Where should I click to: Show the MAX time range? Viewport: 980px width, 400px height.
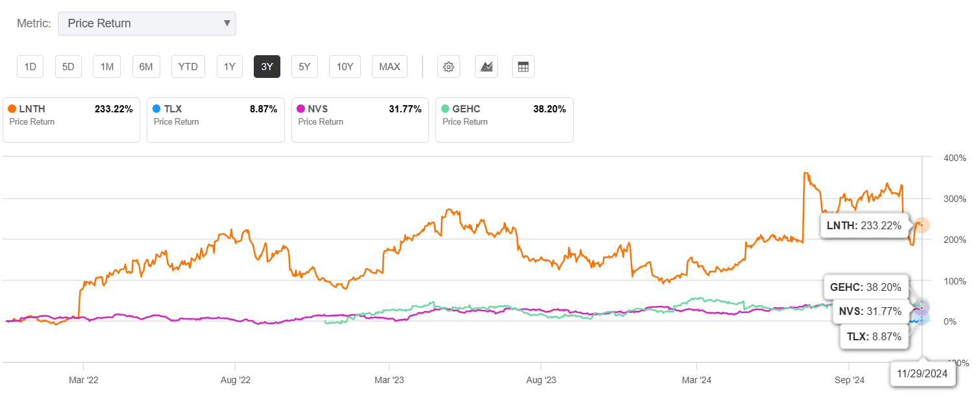[x=389, y=66]
